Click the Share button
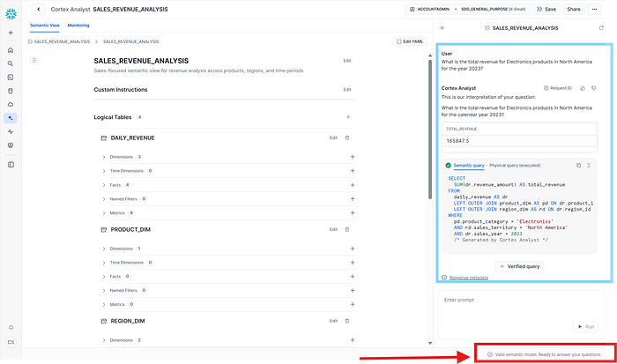The image size is (617, 364). 574,9
